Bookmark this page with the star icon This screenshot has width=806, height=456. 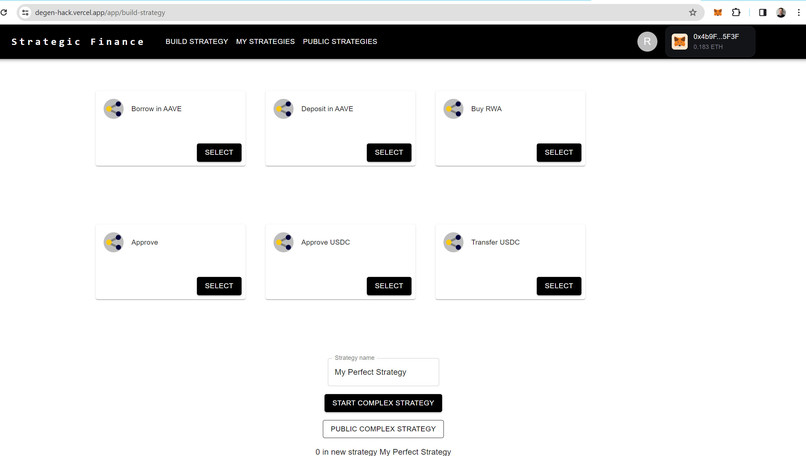(692, 12)
